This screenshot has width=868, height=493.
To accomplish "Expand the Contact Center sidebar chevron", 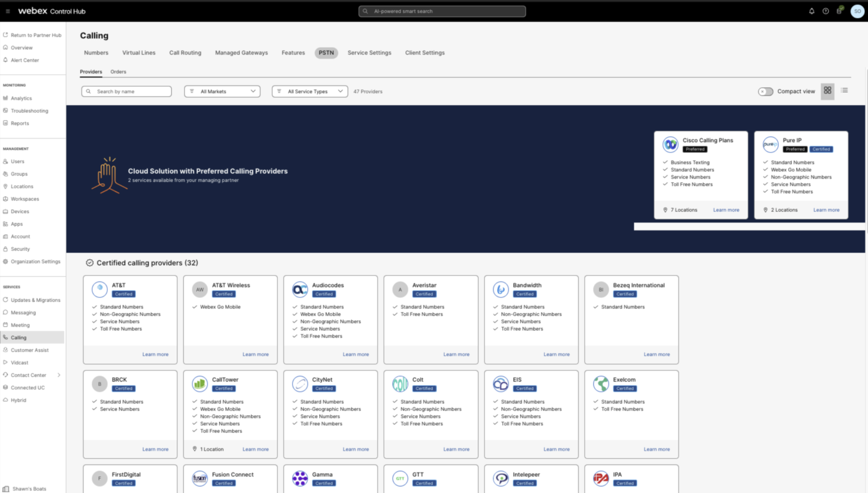I will (59, 375).
